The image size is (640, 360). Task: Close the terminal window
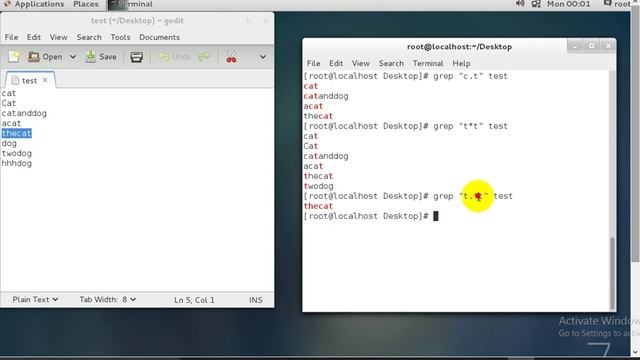tap(608, 46)
